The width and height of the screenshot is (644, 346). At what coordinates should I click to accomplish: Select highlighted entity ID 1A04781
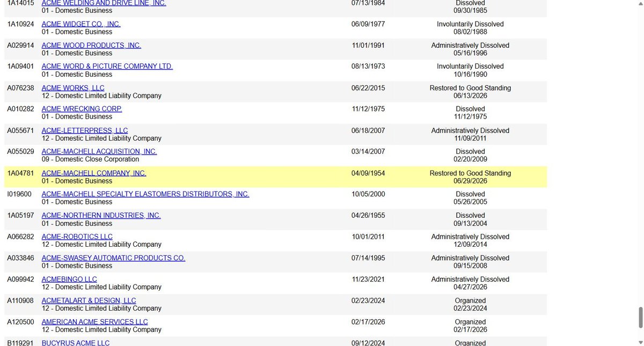(20, 173)
